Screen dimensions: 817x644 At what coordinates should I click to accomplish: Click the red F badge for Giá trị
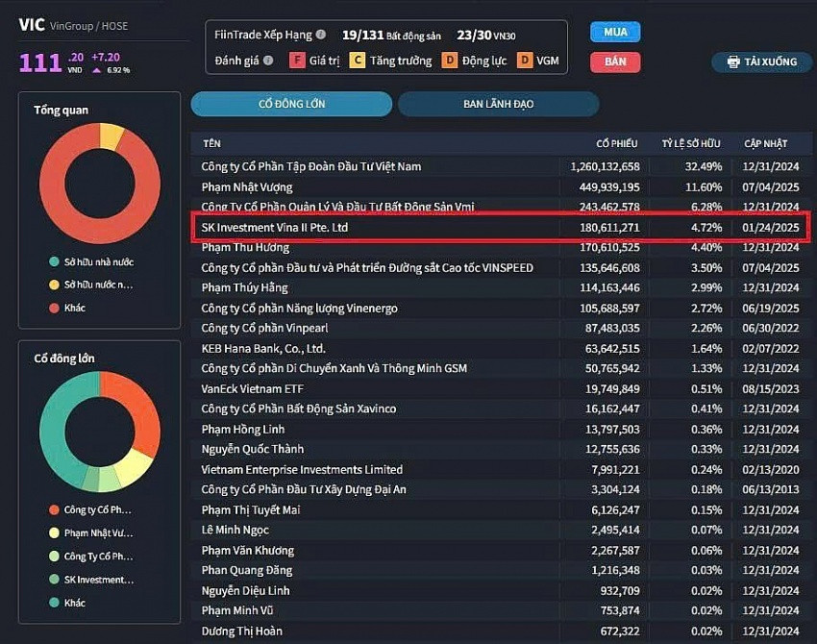[297, 61]
